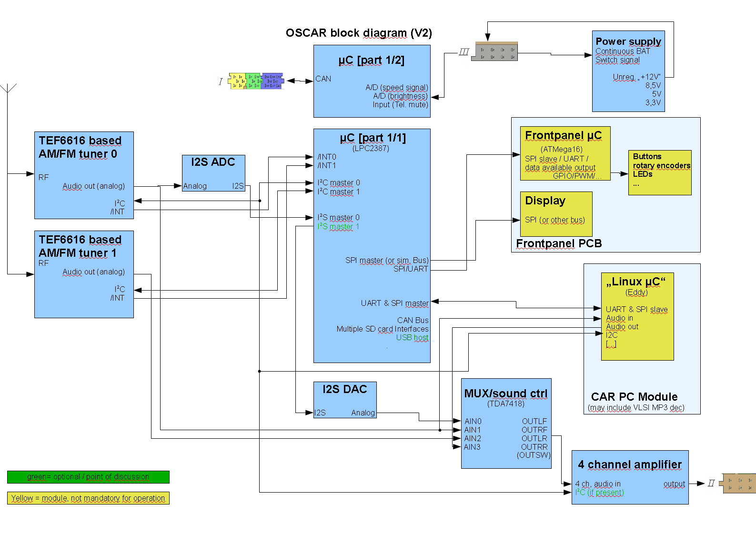Image resolution: width=756 pixels, height=535 pixels.
Task: Click SPI (or other bus) label
Action: pyautogui.click(x=555, y=220)
